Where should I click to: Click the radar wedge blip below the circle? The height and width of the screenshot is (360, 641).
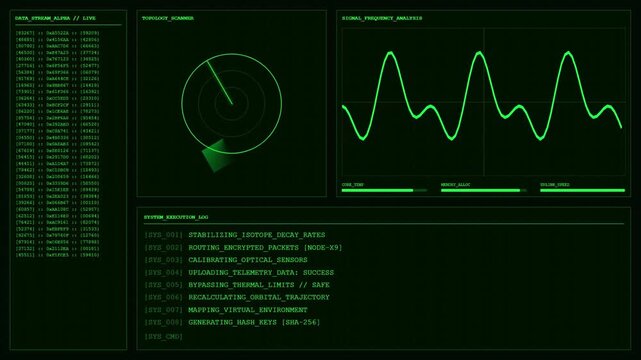(217, 156)
